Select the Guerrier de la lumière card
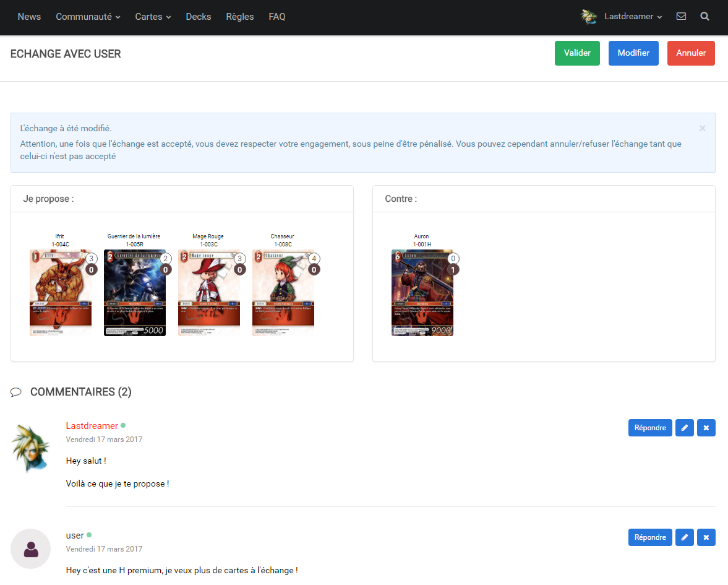Screen dimensions: 728x585 [x=135, y=293]
